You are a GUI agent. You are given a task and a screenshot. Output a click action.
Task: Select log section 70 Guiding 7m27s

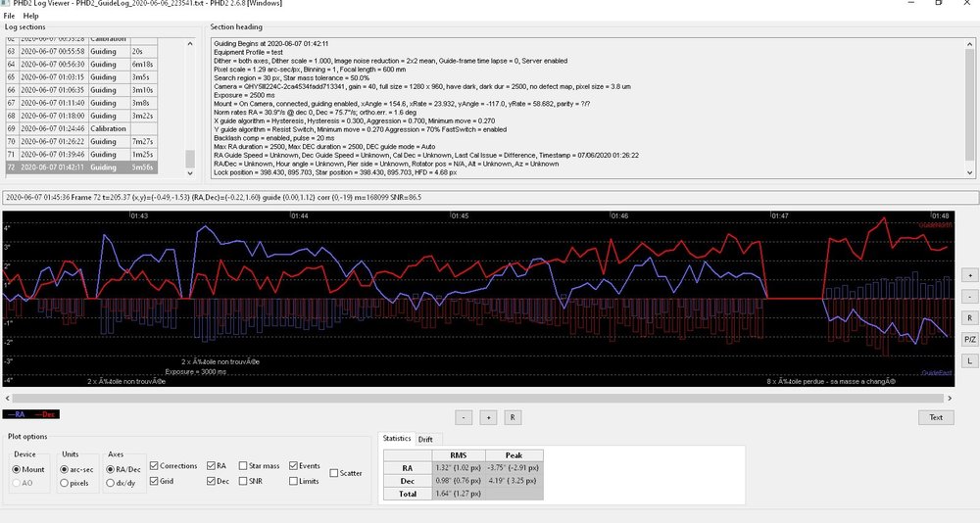pyautogui.click(x=81, y=142)
